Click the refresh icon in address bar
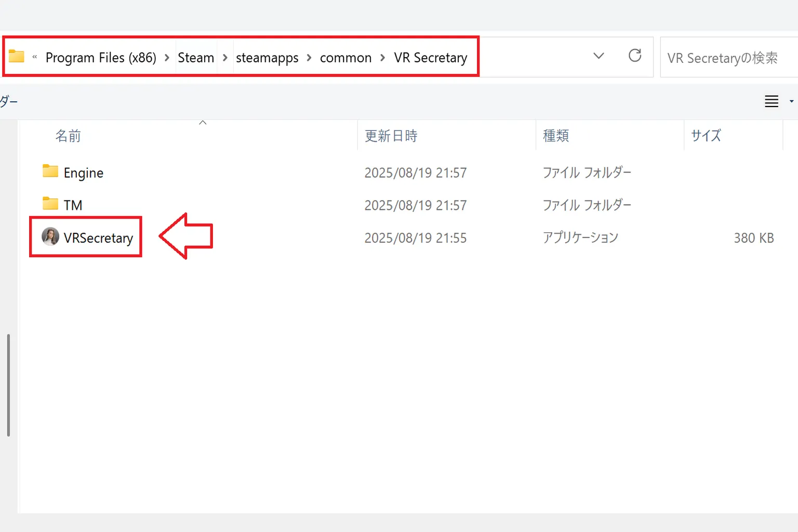The height and width of the screenshot is (532, 798). [x=635, y=56]
